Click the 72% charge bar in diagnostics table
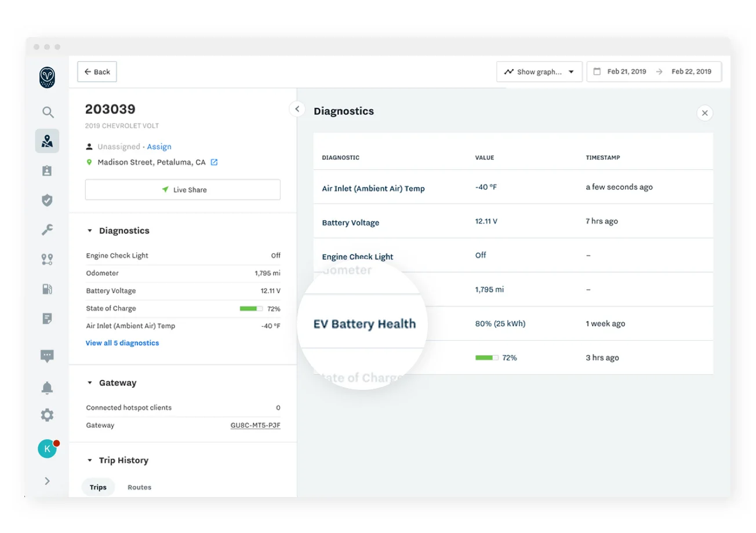 (x=487, y=358)
